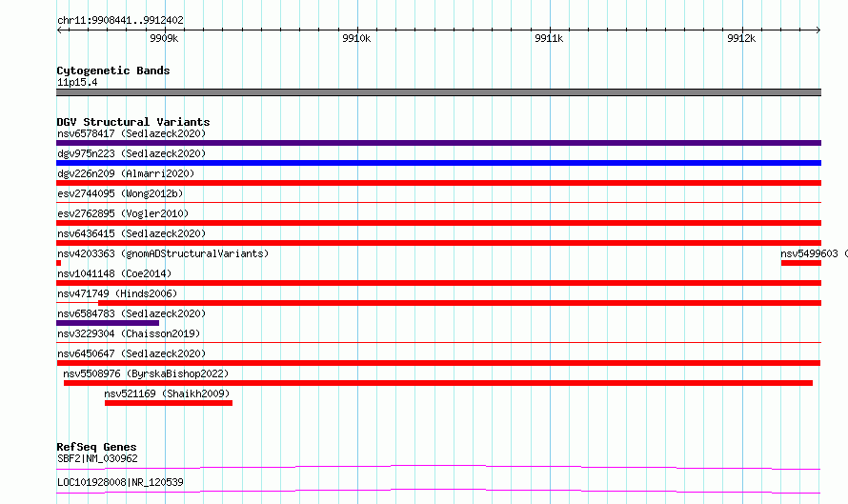The width and height of the screenshot is (848, 504).
Task: Click the RefSeq Genes track title
Action: [x=96, y=447]
